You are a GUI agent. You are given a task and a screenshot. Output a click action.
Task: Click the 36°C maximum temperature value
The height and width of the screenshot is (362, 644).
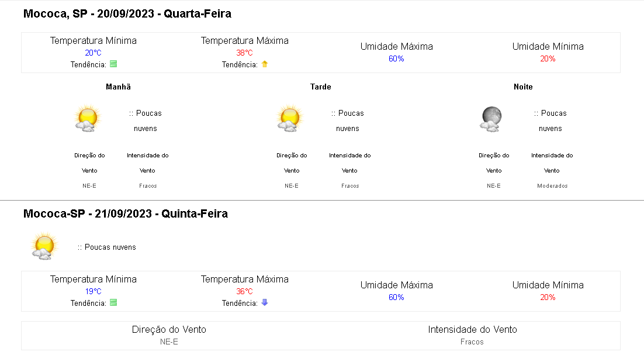pos(244,291)
